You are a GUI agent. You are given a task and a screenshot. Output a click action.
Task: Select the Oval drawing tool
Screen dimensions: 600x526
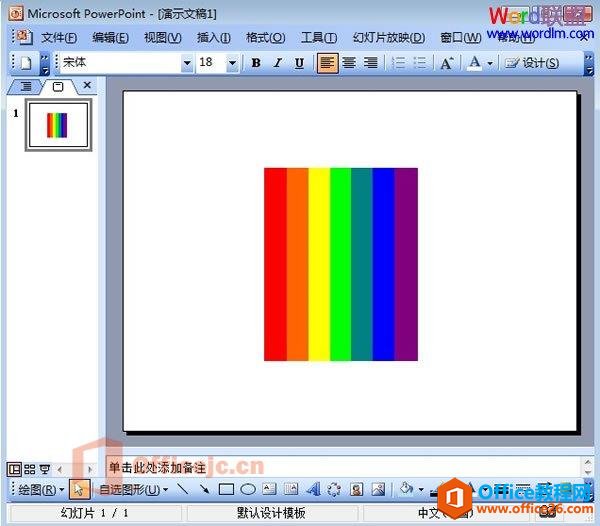(x=248, y=490)
